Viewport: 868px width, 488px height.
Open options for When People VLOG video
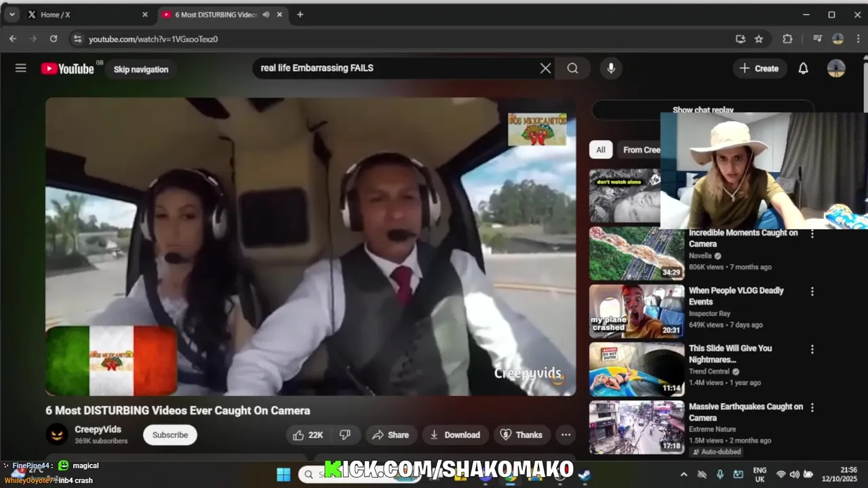812,291
